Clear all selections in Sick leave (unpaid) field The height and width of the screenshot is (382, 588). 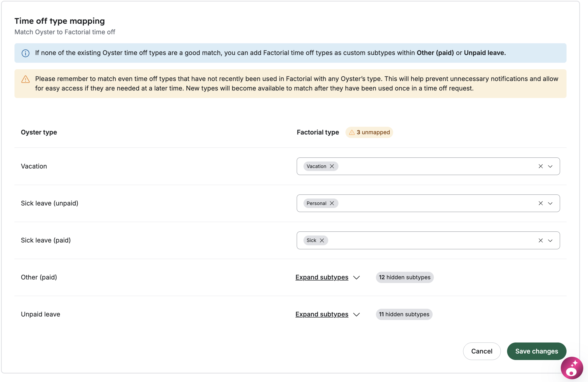[541, 203]
